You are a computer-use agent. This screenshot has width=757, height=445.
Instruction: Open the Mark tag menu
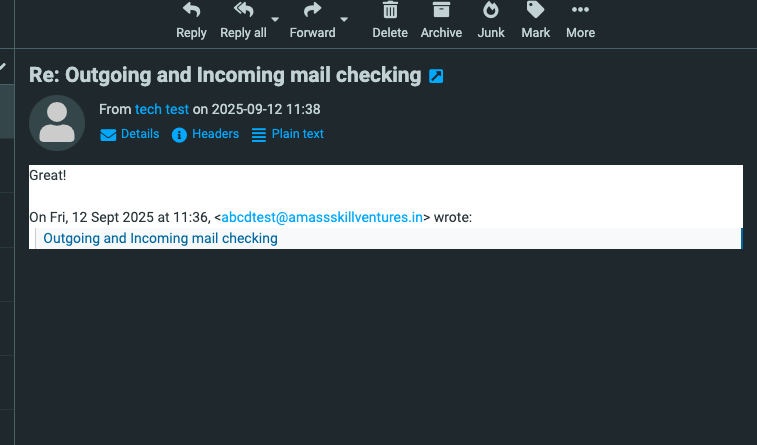pos(536,11)
